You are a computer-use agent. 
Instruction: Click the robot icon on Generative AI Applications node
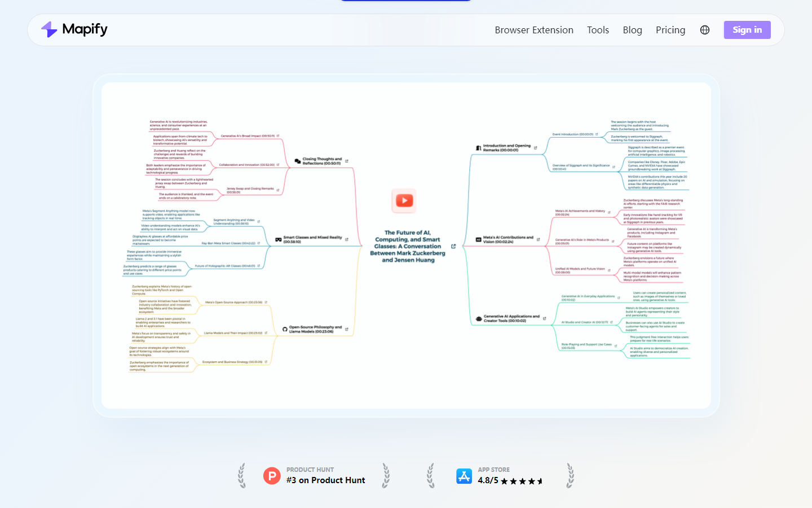(x=479, y=318)
